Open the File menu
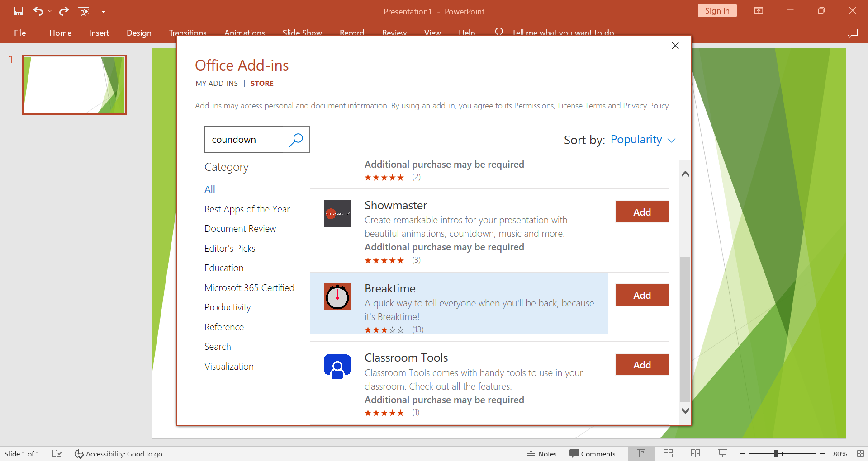 coord(20,33)
